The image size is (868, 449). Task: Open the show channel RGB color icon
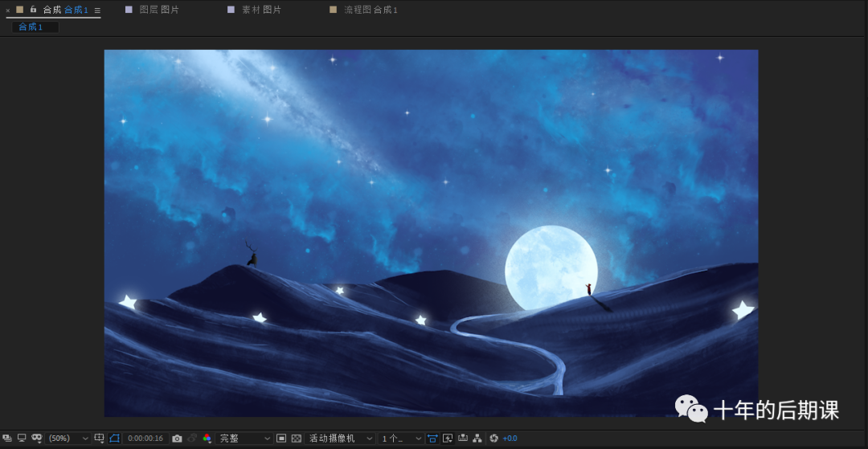click(207, 439)
